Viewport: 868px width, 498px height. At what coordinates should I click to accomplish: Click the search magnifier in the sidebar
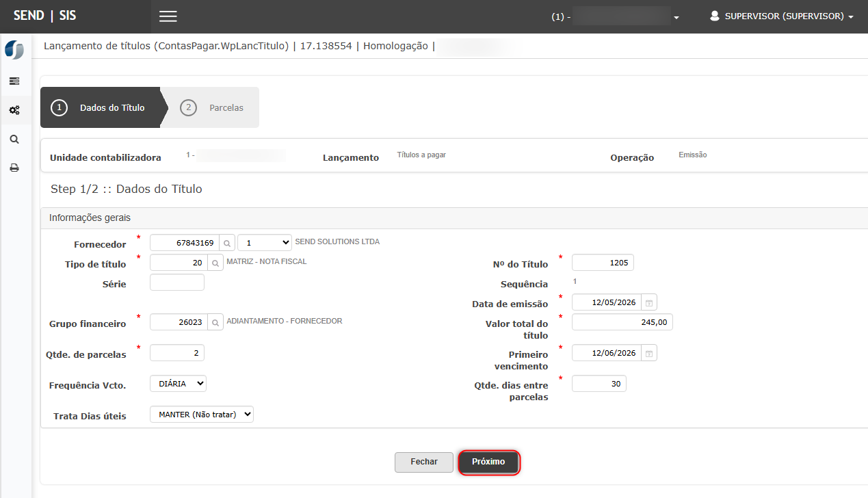[14, 139]
